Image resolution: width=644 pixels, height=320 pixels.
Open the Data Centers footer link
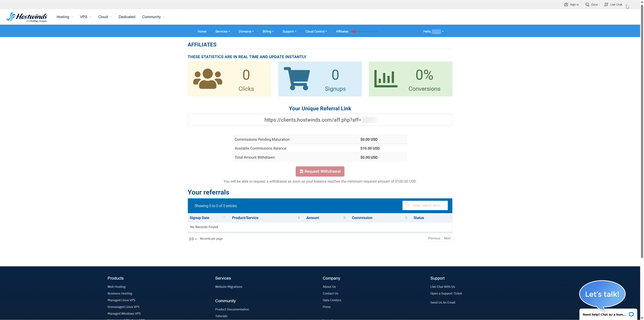click(x=332, y=300)
